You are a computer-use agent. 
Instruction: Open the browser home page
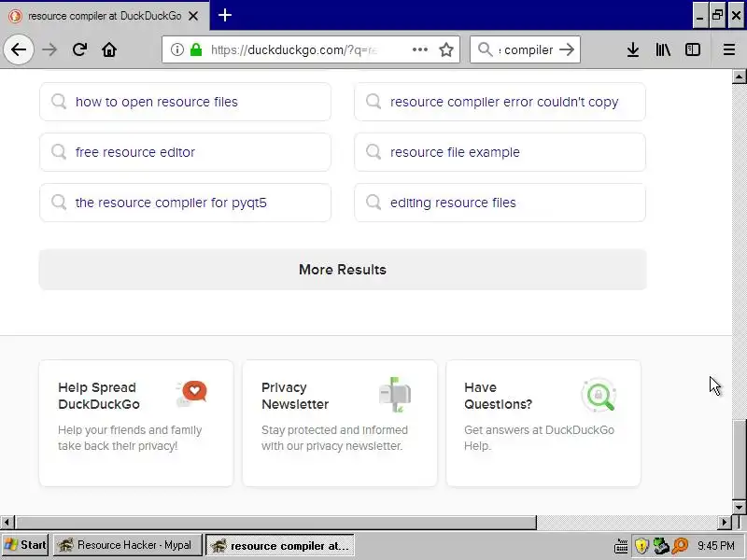tap(109, 49)
